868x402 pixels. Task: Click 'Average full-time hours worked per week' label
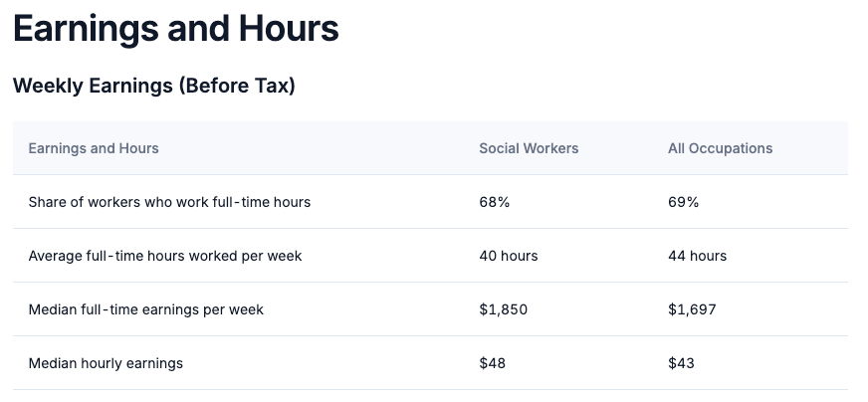(x=165, y=256)
